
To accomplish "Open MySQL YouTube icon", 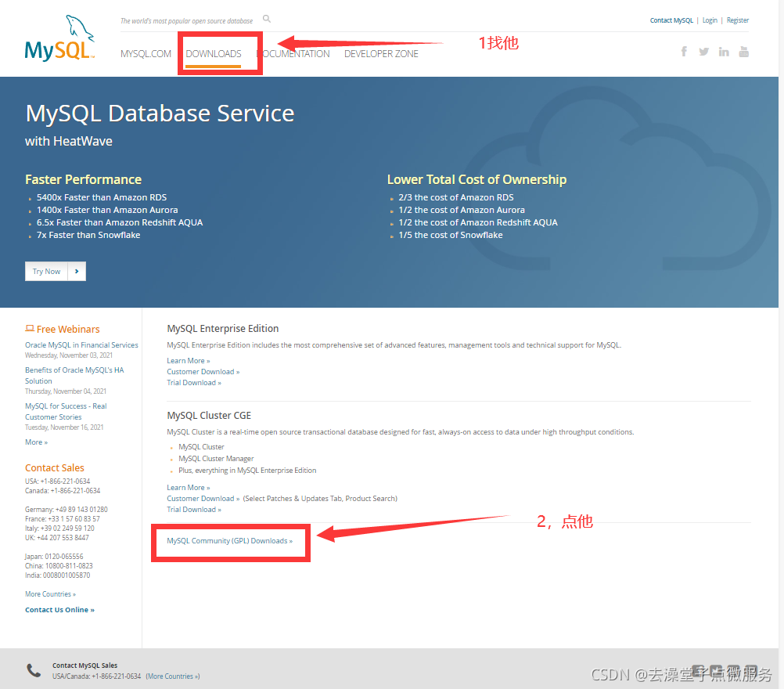I will coord(744,52).
